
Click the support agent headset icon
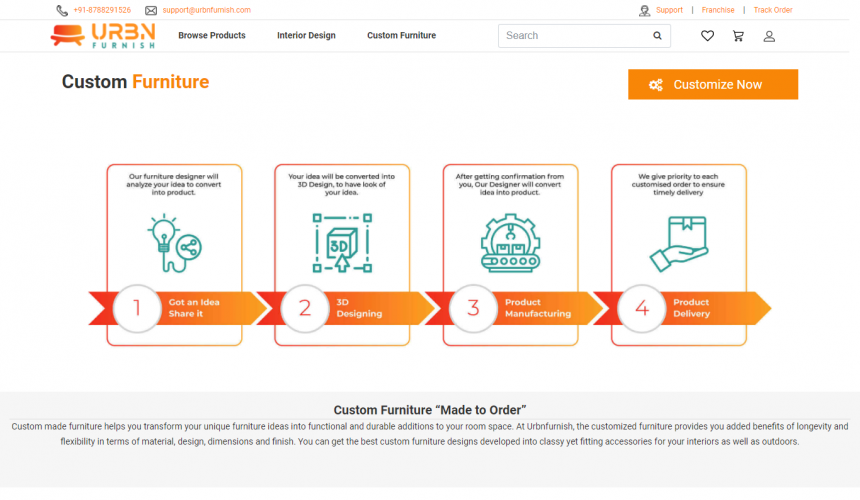click(645, 10)
